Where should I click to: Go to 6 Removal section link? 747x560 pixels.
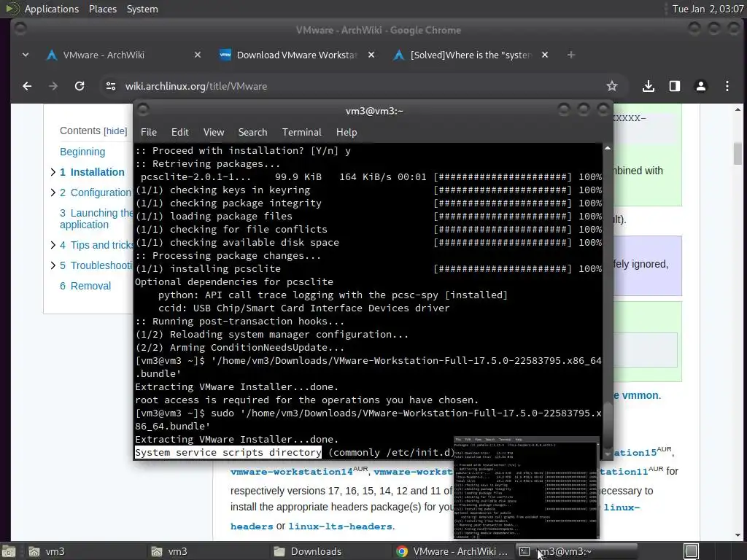[85, 286]
